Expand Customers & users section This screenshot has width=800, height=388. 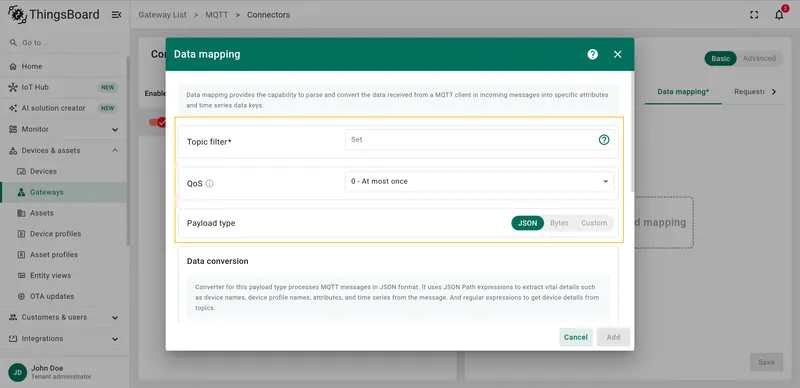(115, 318)
